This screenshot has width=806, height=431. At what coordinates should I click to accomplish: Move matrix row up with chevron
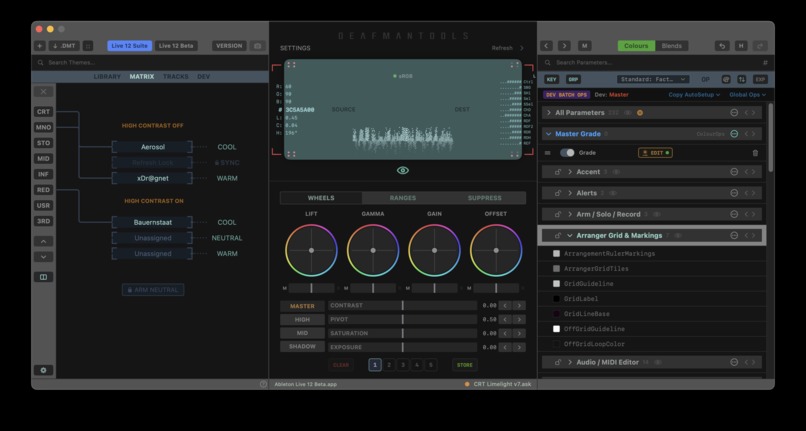click(43, 241)
